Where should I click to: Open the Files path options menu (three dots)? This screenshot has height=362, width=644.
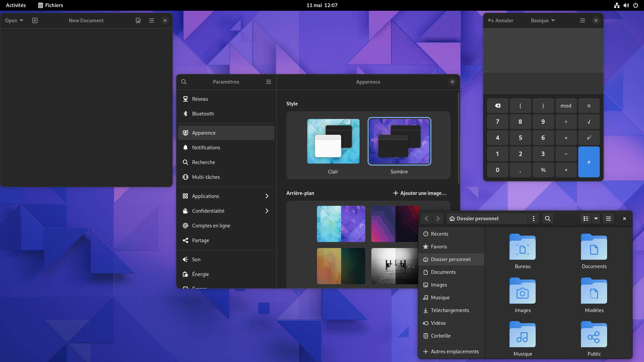pos(533,219)
